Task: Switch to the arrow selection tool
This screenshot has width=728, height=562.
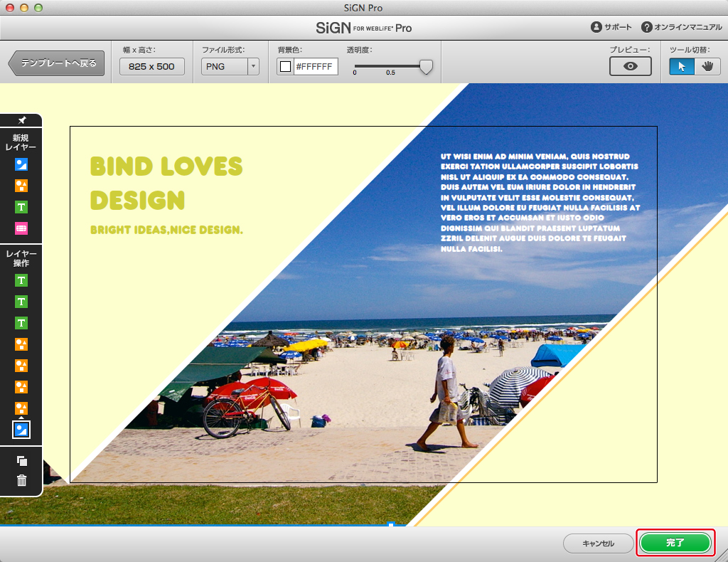Action: coord(682,66)
